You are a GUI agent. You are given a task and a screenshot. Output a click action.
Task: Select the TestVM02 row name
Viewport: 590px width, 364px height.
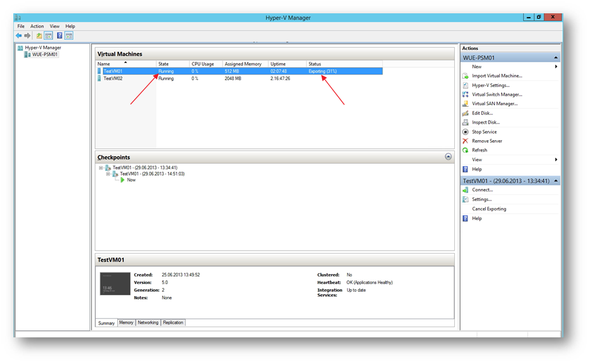coord(113,79)
